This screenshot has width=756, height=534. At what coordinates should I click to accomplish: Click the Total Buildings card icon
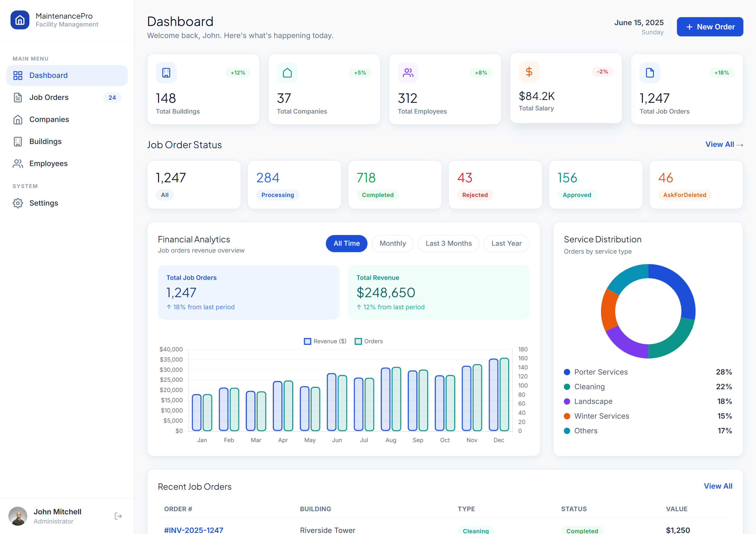[166, 73]
